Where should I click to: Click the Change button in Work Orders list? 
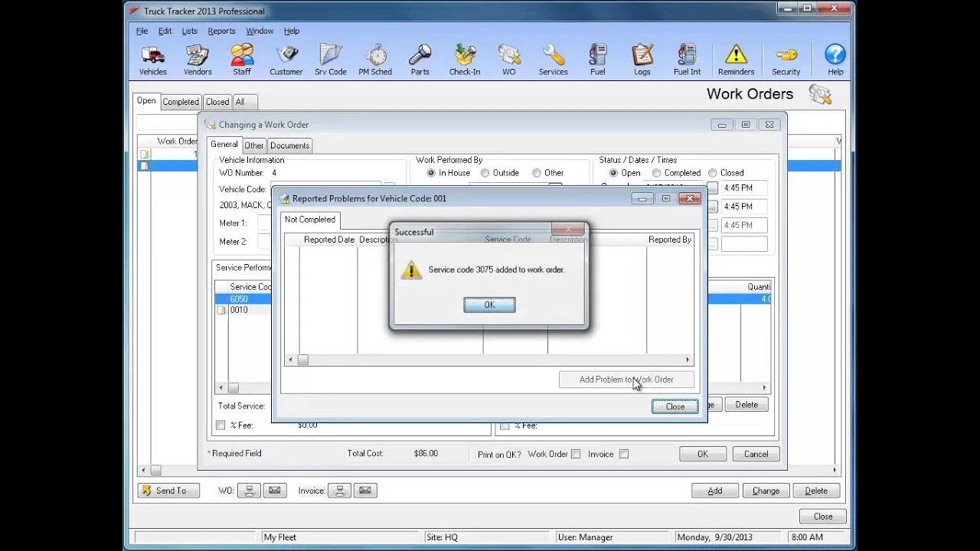coord(766,491)
